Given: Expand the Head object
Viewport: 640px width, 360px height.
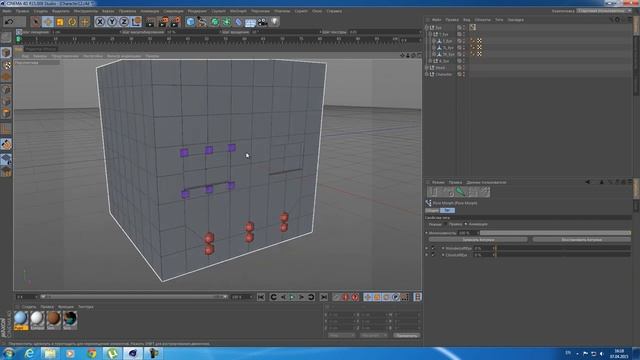Looking at the screenshot, I should click(x=427, y=68).
